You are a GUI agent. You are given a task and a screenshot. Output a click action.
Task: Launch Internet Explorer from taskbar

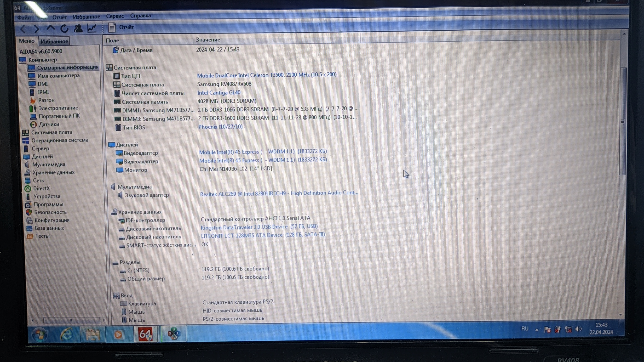click(x=66, y=334)
